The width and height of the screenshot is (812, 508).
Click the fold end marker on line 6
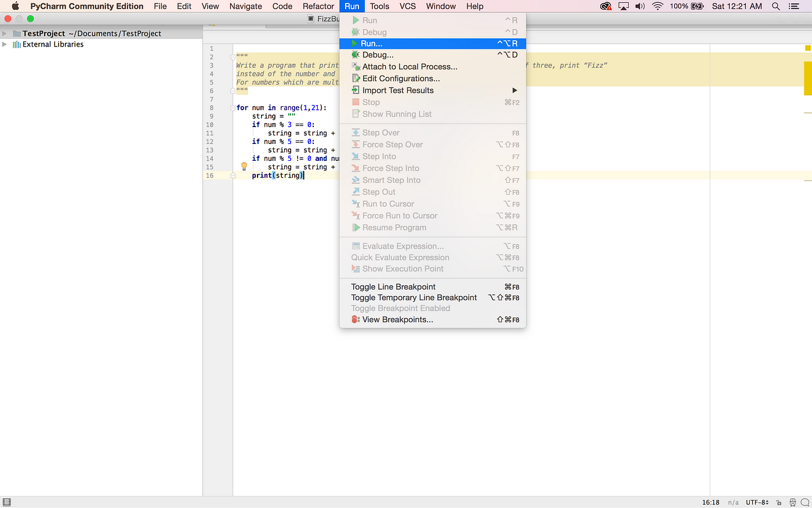pos(233,91)
